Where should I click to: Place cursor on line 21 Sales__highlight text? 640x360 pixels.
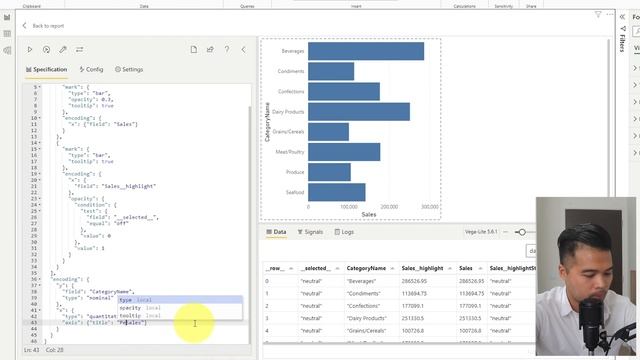pos(130,186)
